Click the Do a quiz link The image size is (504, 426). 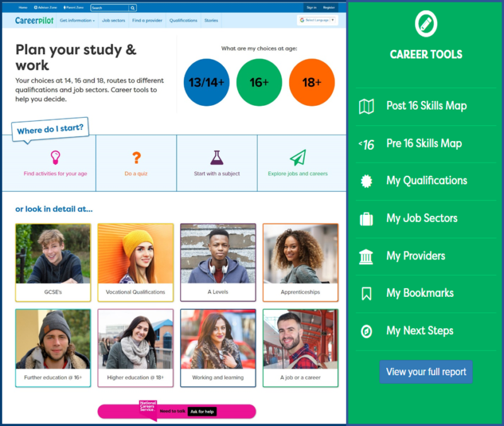(136, 174)
